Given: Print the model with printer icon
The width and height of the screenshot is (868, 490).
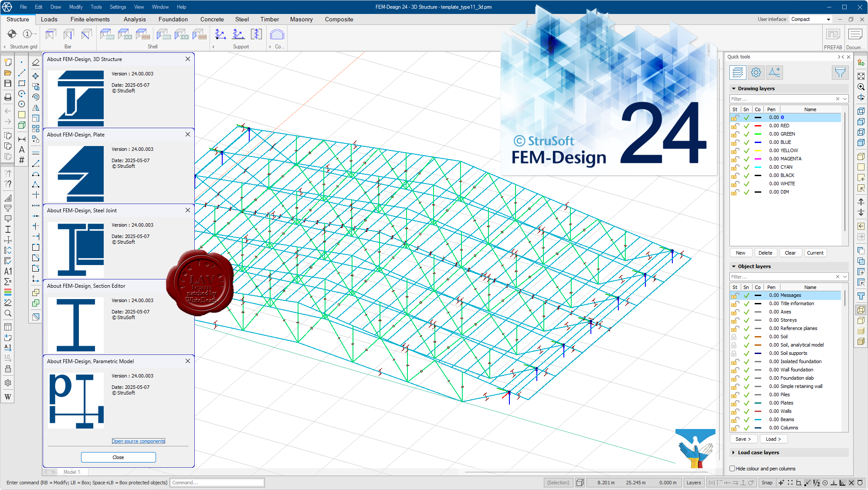Looking at the screenshot, I should pyautogui.click(x=8, y=97).
